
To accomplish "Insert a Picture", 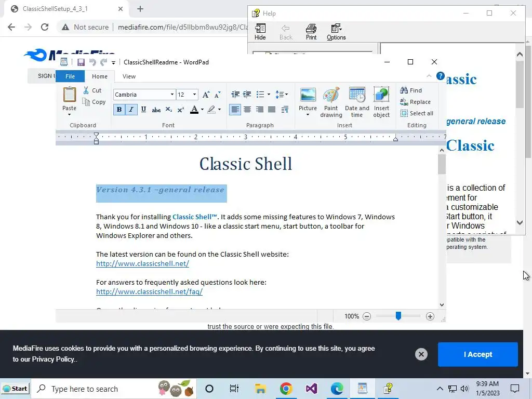I will [308, 102].
